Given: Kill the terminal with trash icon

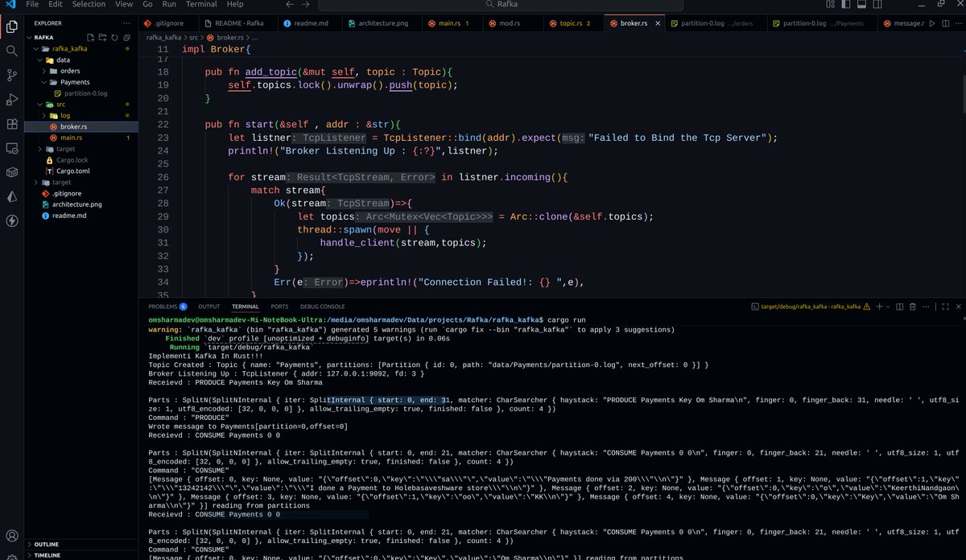Looking at the screenshot, I should [x=912, y=307].
